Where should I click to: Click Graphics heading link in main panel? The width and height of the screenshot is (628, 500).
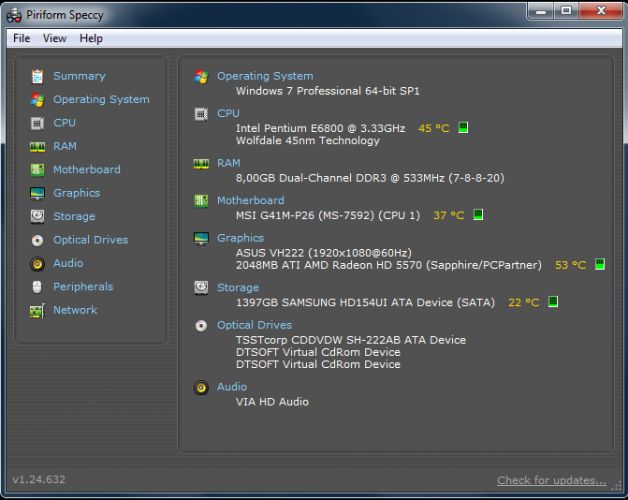[240, 238]
